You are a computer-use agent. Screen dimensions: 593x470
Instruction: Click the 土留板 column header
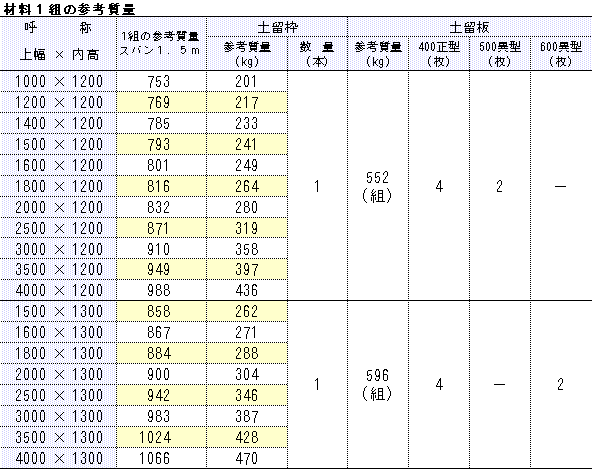click(x=469, y=27)
